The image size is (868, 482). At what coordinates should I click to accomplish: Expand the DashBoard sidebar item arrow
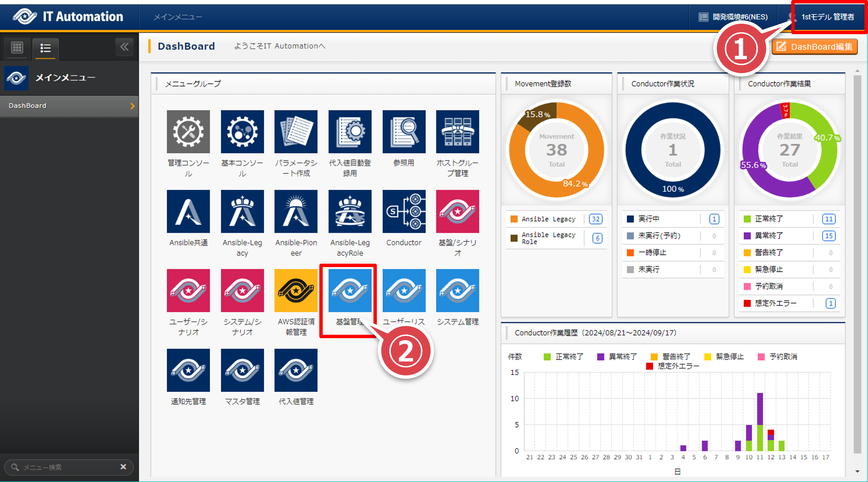click(132, 106)
